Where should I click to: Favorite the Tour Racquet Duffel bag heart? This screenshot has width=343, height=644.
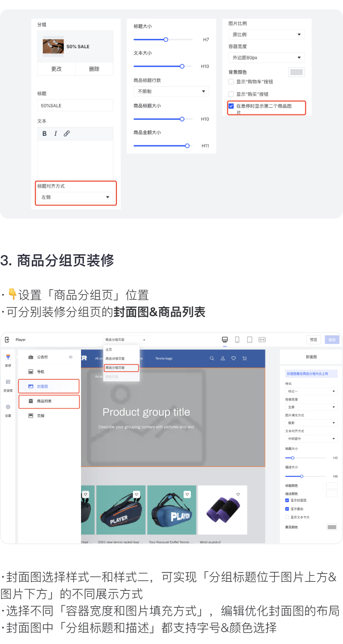(x=187, y=494)
